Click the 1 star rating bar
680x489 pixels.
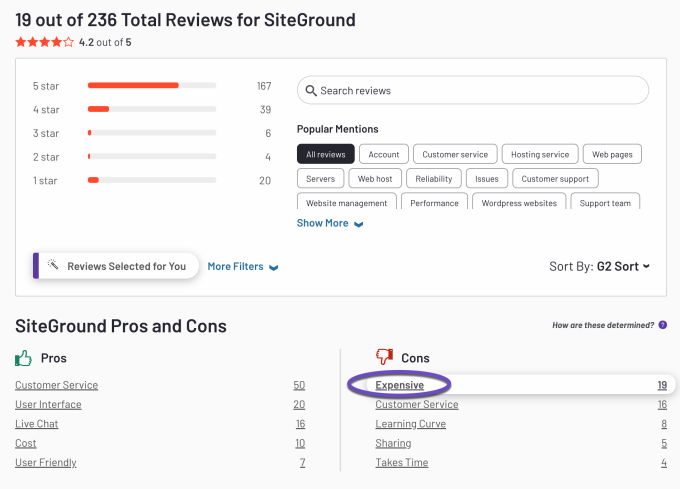pos(152,180)
